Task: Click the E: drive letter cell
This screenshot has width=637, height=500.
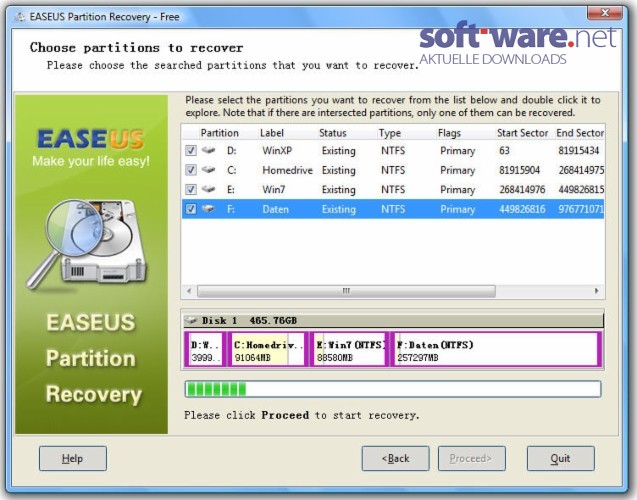Action: coord(231,190)
